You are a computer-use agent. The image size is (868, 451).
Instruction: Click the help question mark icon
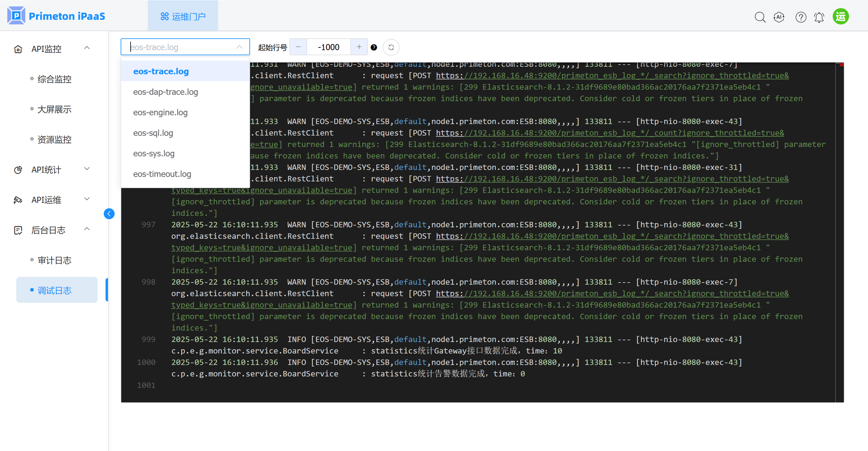click(800, 17)
